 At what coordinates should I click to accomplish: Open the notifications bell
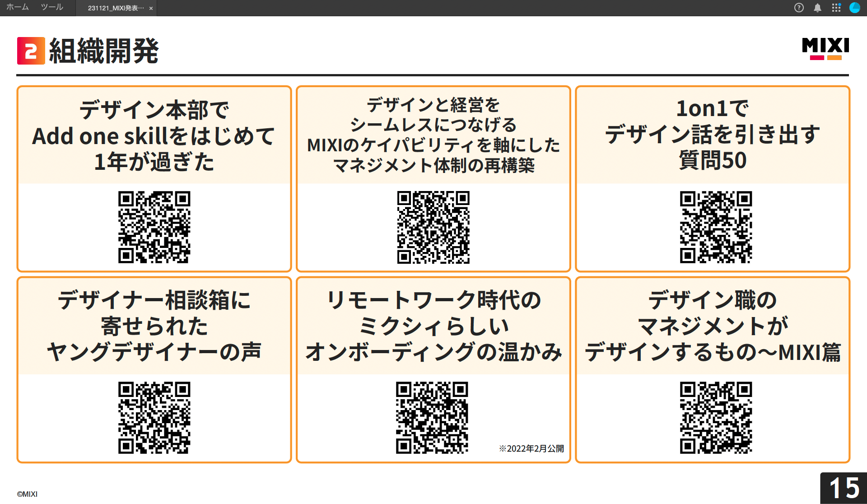click(817, 7)
